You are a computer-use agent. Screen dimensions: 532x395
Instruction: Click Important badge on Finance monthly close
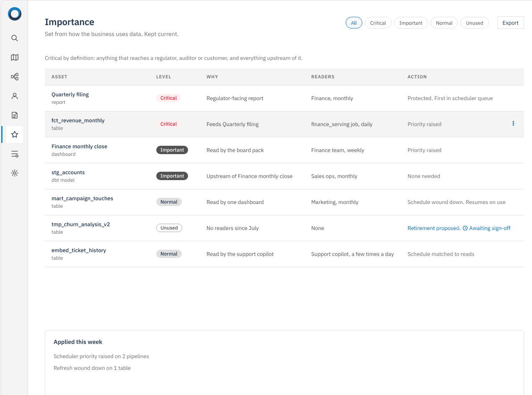click(x=172, y=150)
